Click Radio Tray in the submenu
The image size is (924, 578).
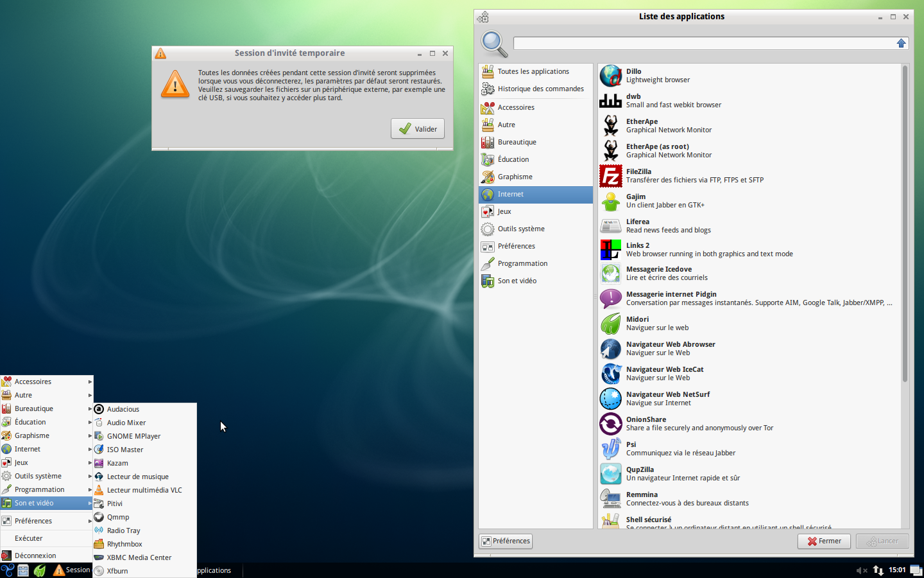tap(144, 530)
